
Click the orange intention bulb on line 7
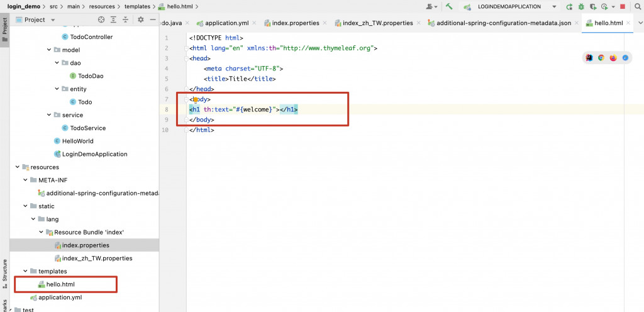[196, 99]
